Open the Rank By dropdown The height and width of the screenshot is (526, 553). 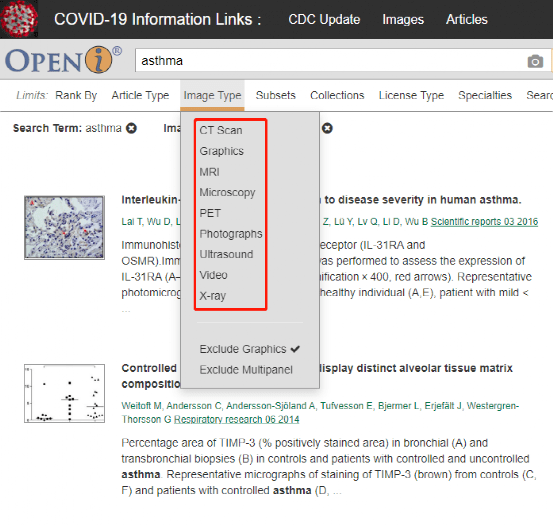coord(76,95)
